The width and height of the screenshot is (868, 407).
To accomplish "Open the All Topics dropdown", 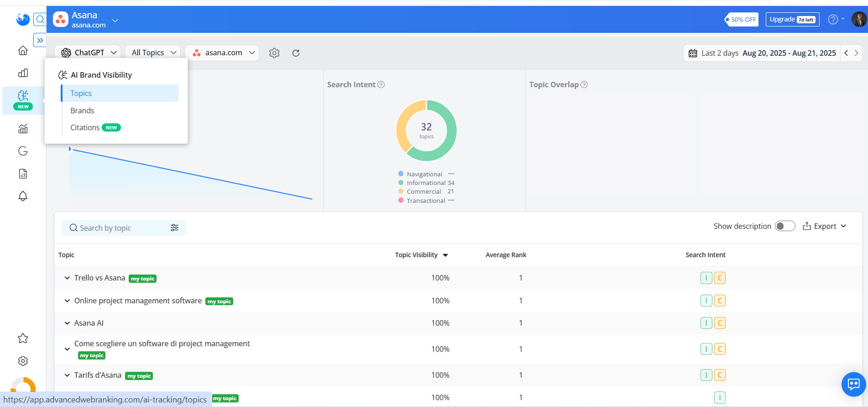I will click(153, 53).
